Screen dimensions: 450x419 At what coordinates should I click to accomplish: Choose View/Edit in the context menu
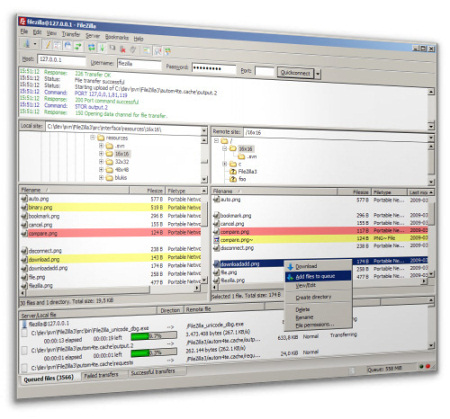pos(318,286)
